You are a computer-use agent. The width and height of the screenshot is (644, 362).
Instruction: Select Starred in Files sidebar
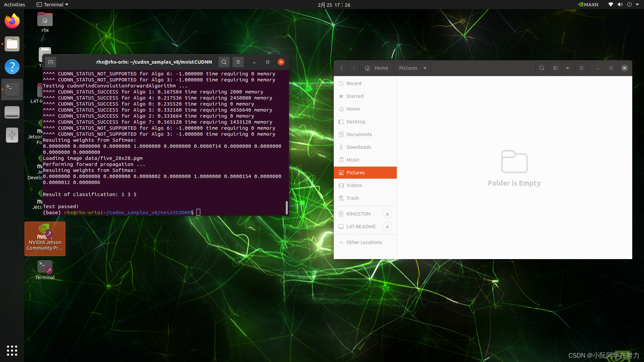pos(365,96)
